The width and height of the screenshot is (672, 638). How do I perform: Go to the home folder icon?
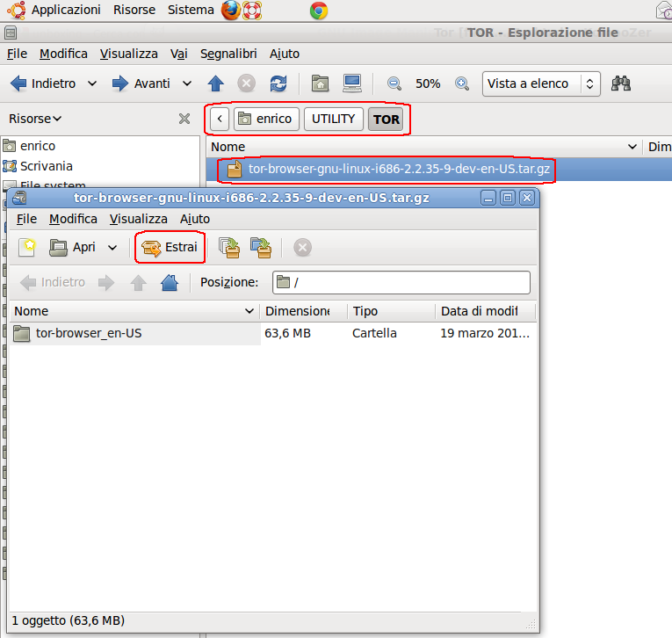320,83
